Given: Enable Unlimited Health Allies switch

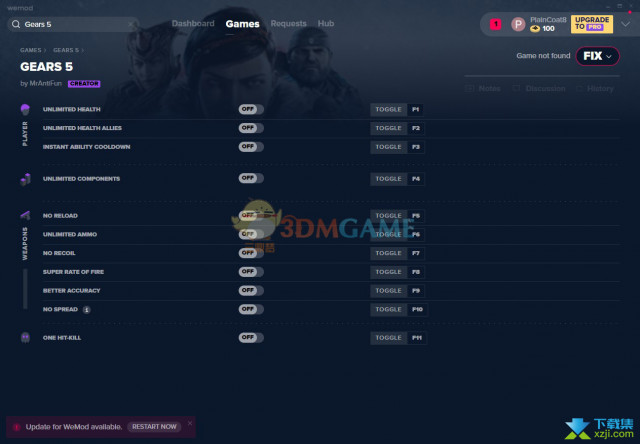Looking at the screenshot, I should (x=251, y=128).
